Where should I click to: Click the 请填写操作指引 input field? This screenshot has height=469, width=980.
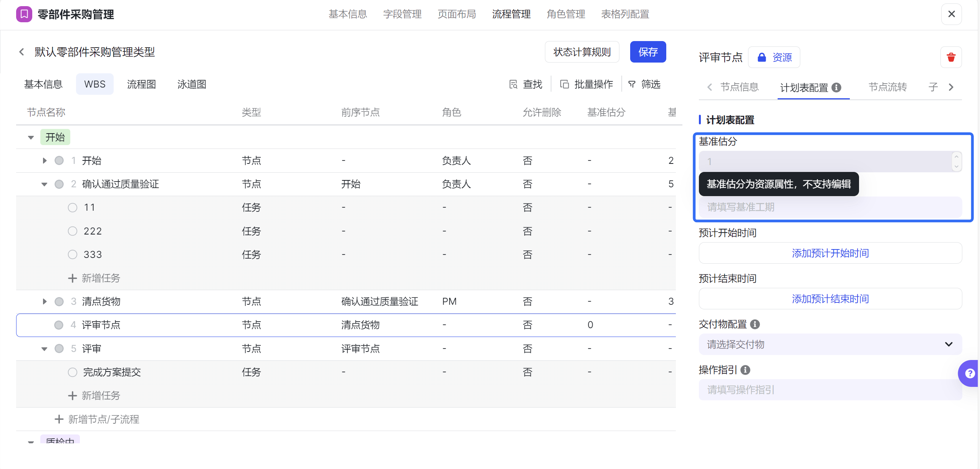pyautogui.click(x=830, y=390)
